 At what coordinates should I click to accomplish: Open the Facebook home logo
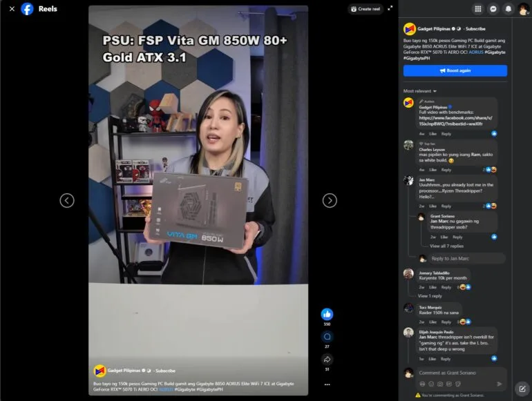[x=27, y=9]
